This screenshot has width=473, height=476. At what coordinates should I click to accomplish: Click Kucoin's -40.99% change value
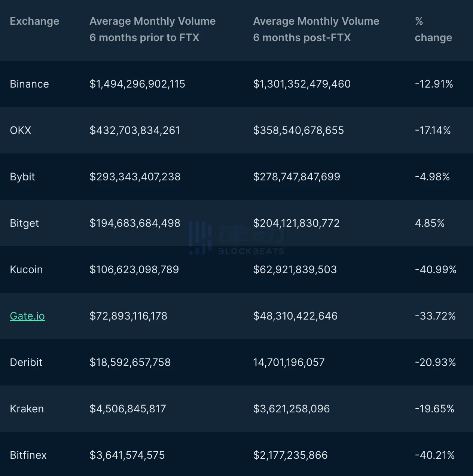[x=436, y=269]
